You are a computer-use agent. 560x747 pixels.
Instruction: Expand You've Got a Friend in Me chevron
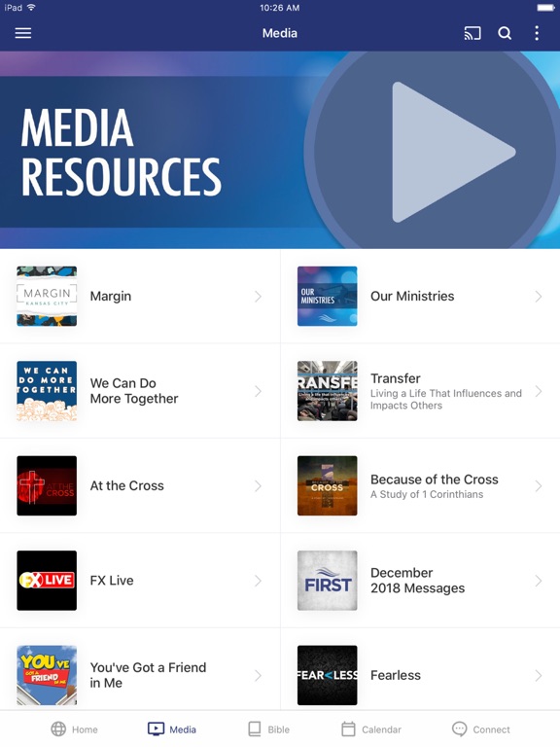coord(258,676)
